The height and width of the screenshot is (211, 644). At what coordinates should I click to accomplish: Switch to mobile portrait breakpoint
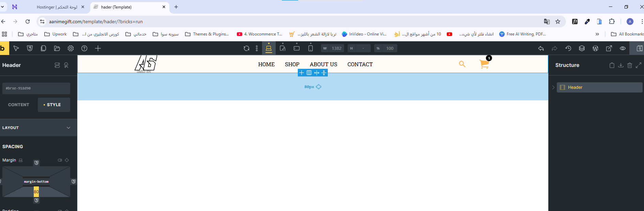pos(310,48)
